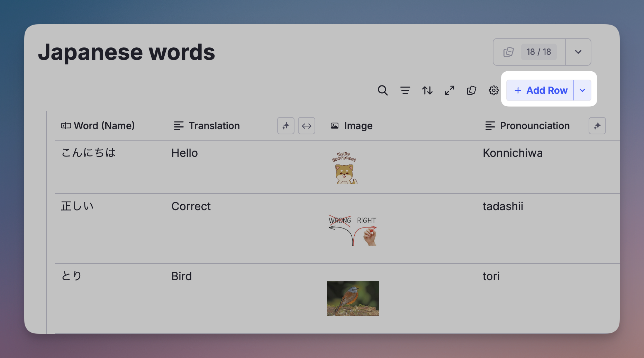The width and height of the screenshot is (644, 358).
Task: Click the 18 / 18 cards review button
Action: tap(529, 52)
